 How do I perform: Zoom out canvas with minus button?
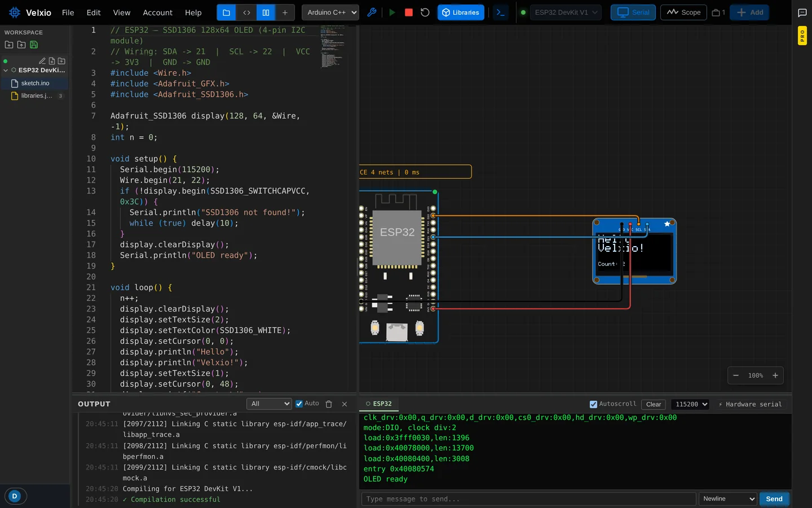click(736, 375)
